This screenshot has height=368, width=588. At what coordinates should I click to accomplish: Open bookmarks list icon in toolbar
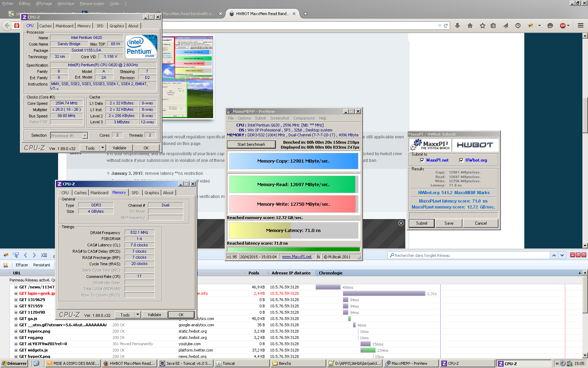[493, 26]
